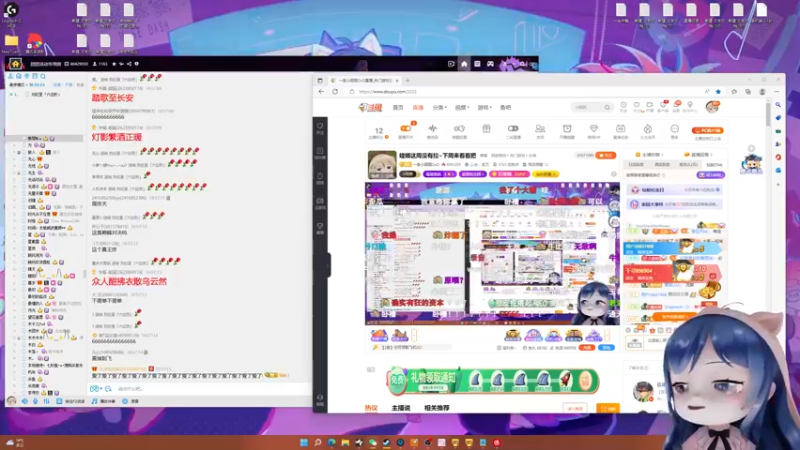Screen dimensions: 800x450
Task: Open the weather widget on the taskbar
Action: click(14, 442)
